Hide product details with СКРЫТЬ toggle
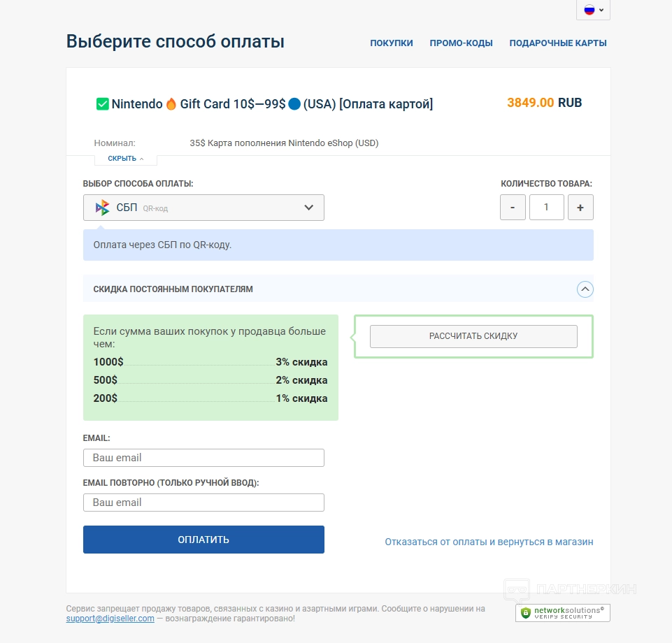The image size is (672, 643). 125,159
